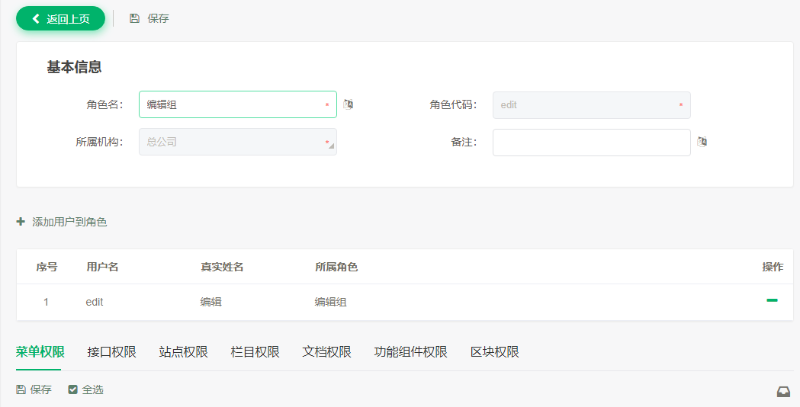Click into the 角色名 input field
Viewport: 800px width, 407px height.
(x=230, y=104)
